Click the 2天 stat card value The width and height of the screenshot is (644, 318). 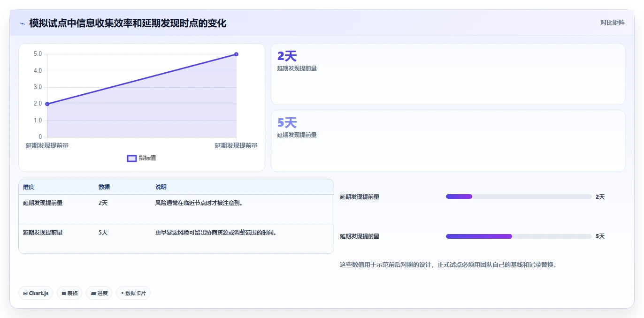coord(287,56)
